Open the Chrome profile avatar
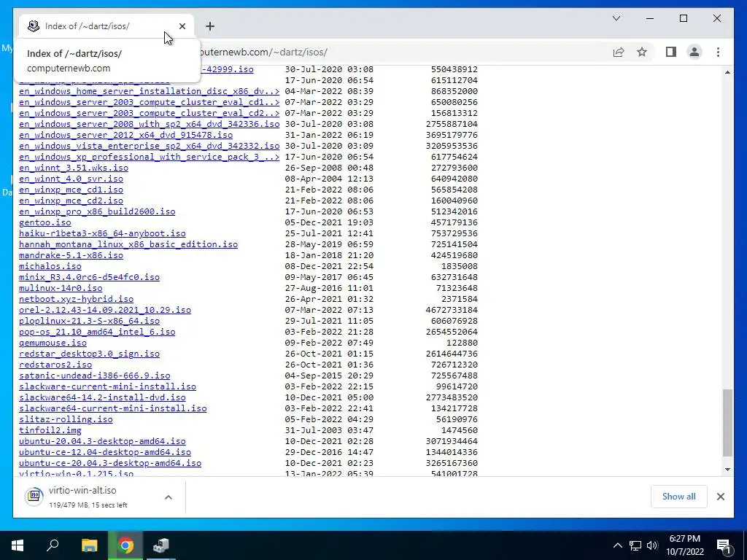 click(694, 52)
